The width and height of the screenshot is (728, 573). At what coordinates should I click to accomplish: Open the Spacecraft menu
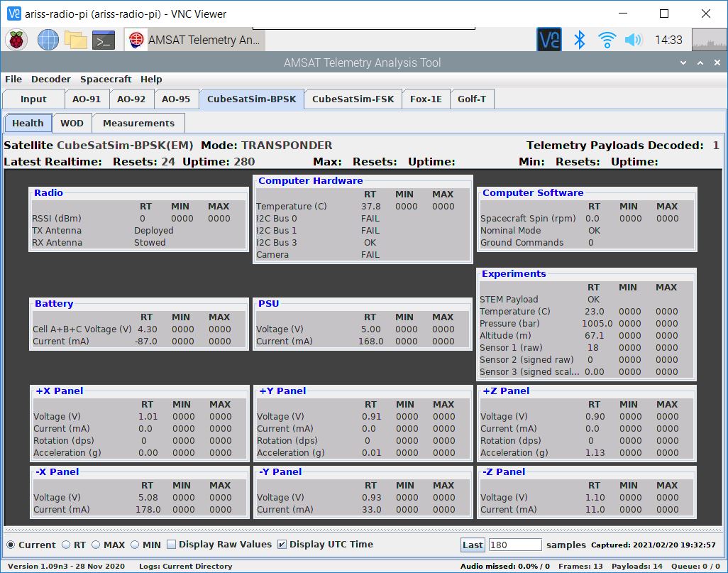tap(106, 79)
